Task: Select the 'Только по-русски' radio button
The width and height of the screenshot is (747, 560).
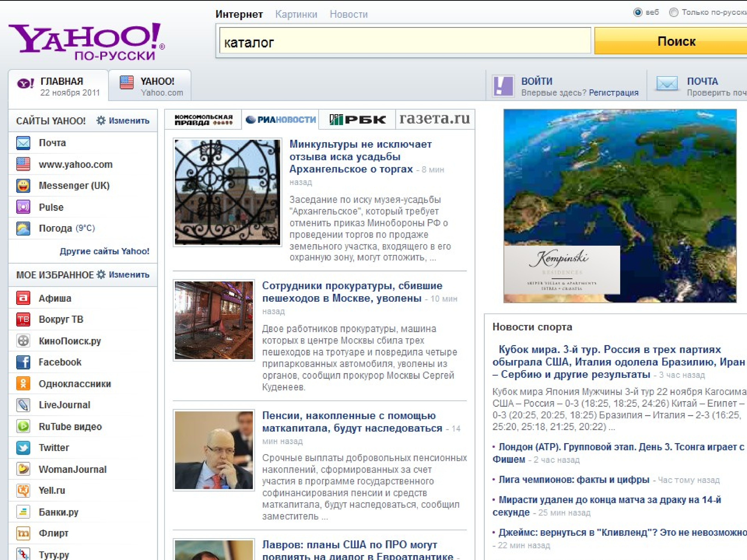Action: click(673, 13)
